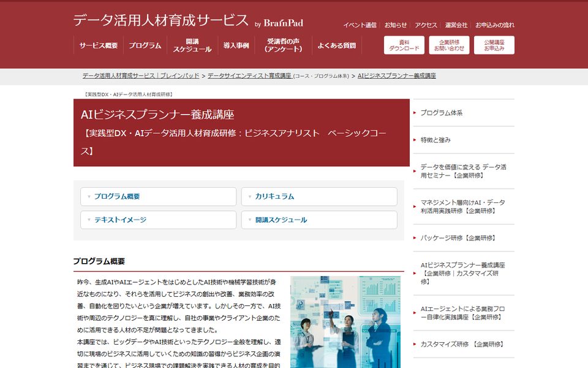588x368 pixels.
Task: Click the small 【実践型DX・AIデータ活用人材育成研修】 label
Action: 128,94
